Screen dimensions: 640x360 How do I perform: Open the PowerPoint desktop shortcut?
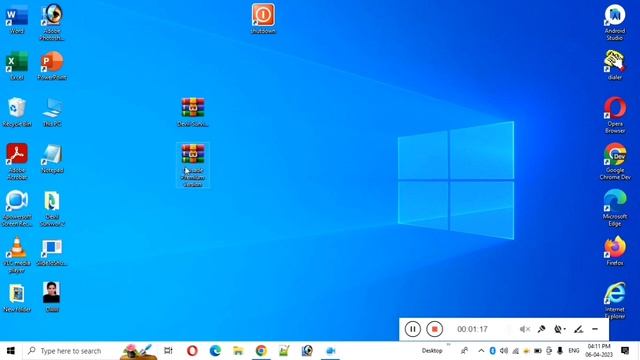[x=52, y=66]
